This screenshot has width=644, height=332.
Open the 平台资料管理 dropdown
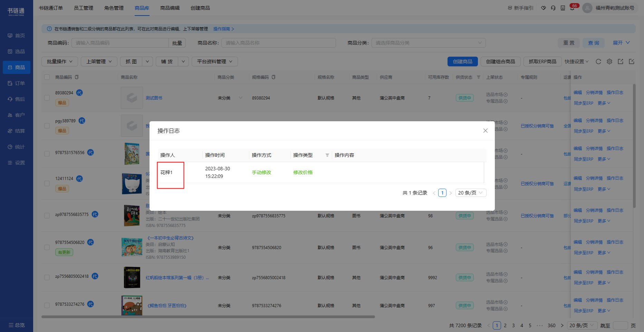(x=215, y=61)
